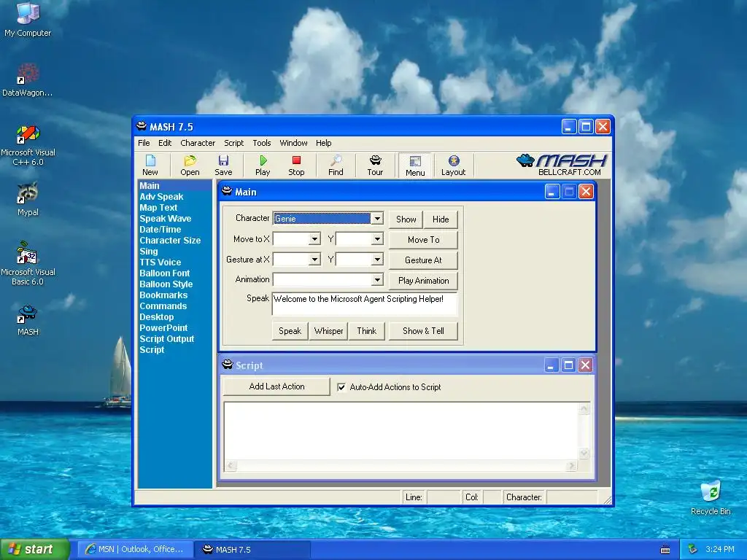
Task: Click the Hide character button
Action: pyautogui.click(x=441, y=219)
